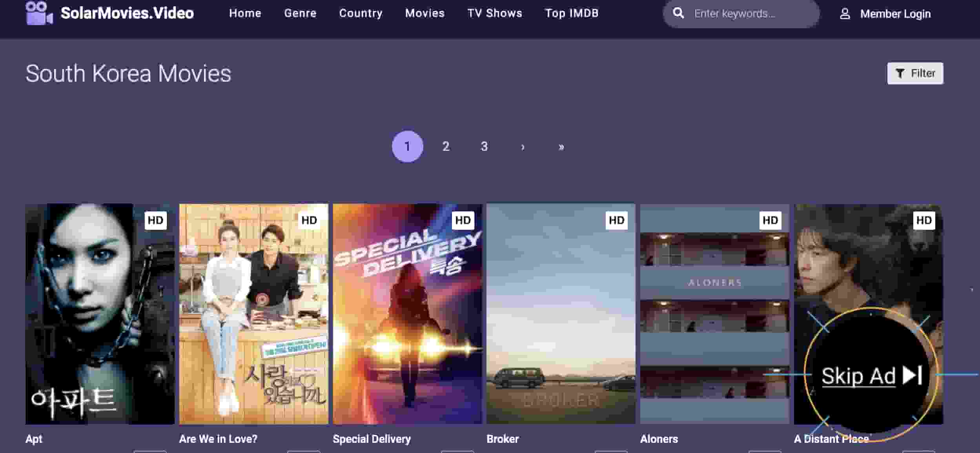Click the member login user icon
The width and height of the screenshot is (980, 453).
point(845,14)
